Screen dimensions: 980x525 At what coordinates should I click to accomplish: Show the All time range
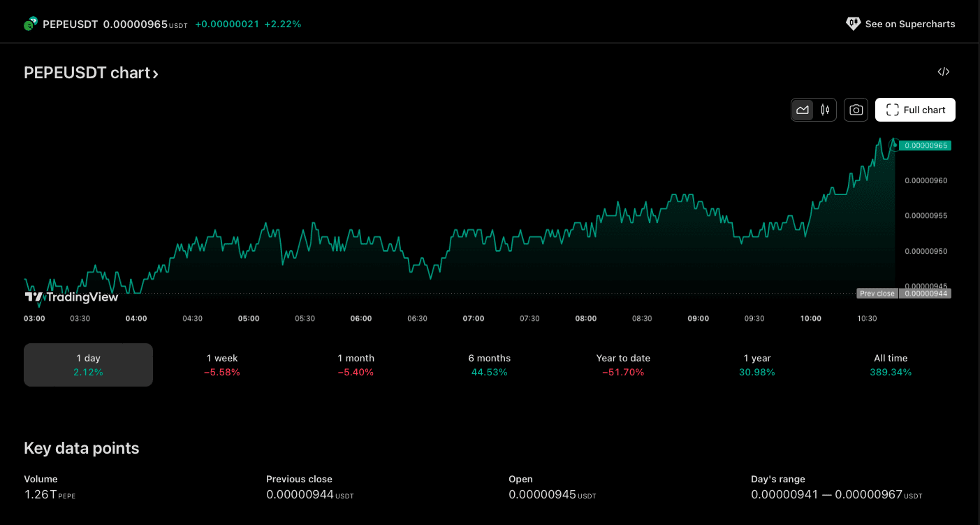coord(891,365)
